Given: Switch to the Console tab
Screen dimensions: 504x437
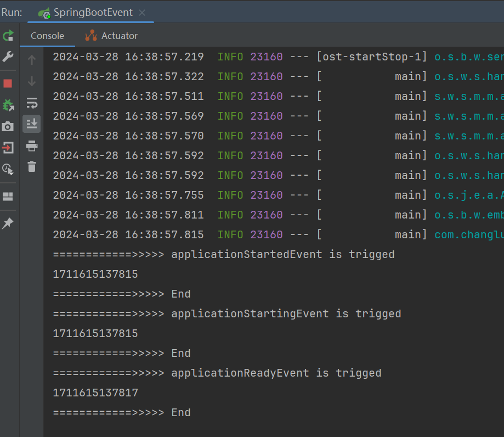Looking at the screenshot, I should 47,36.
